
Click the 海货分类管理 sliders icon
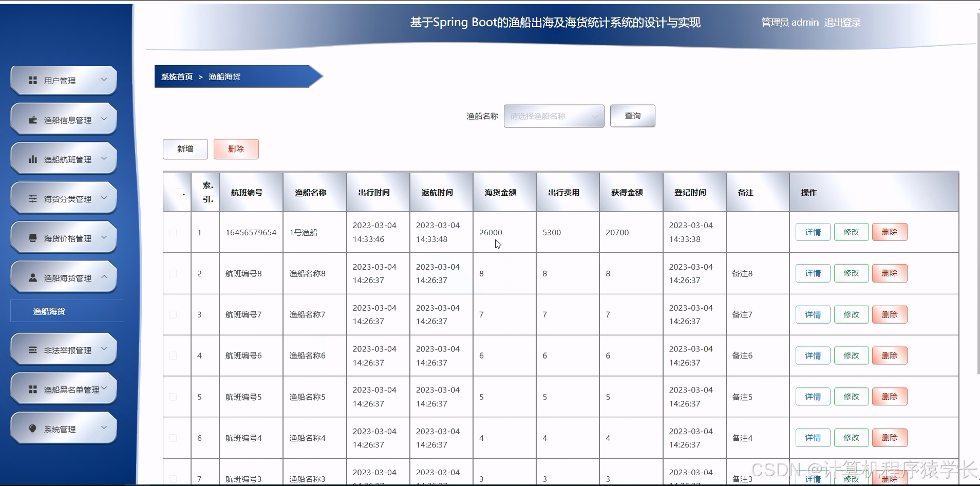pyautogui.click(x=33, y=198)
